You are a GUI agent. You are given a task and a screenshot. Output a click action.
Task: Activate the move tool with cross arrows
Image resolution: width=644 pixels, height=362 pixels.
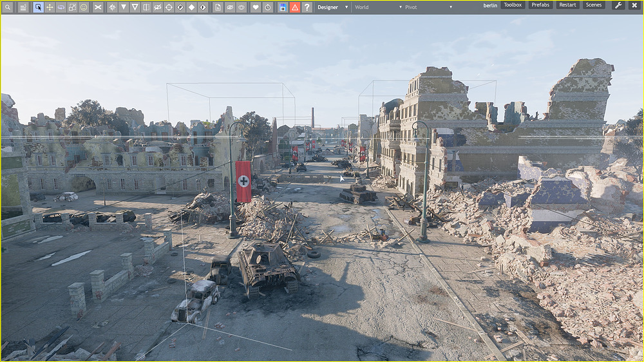(x=50, y=7)
